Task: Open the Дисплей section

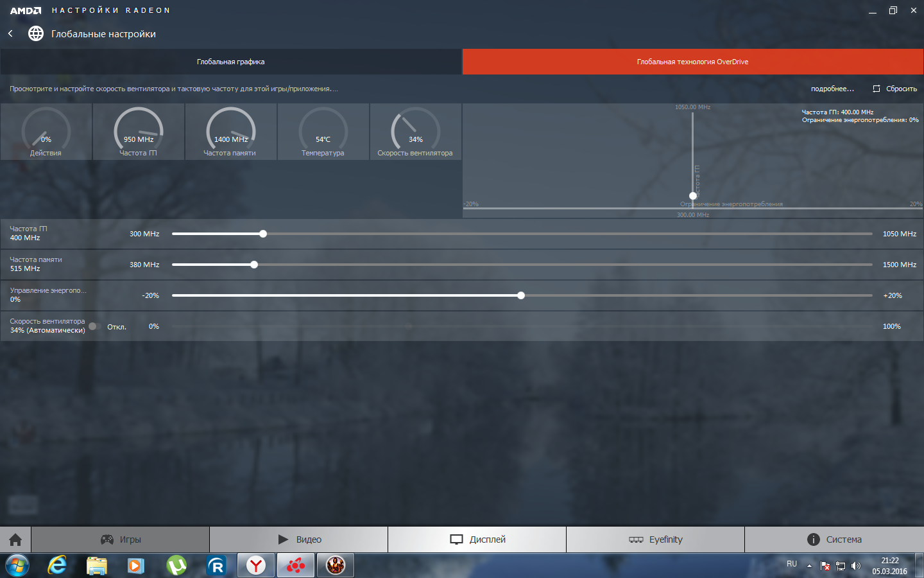Action: click(477, 539)
